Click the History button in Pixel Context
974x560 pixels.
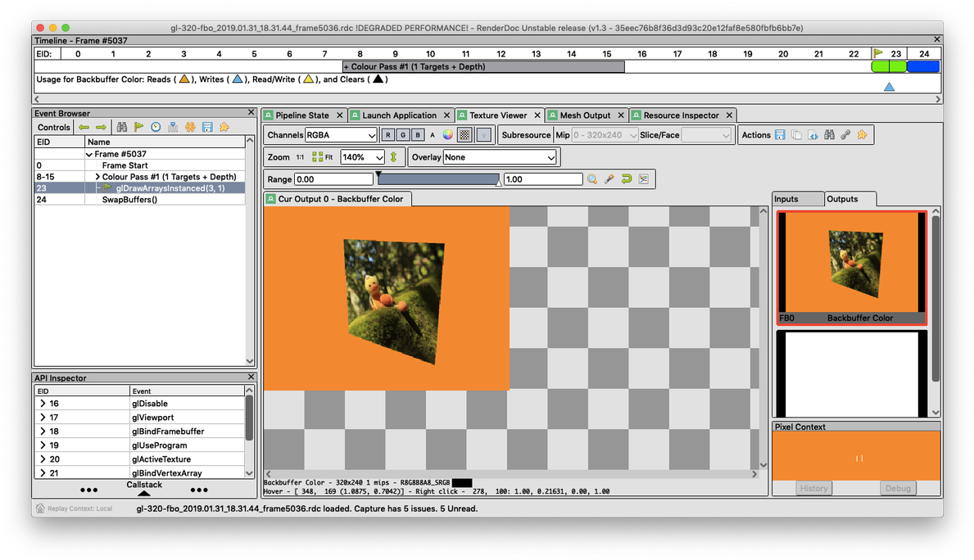(813, 489)
